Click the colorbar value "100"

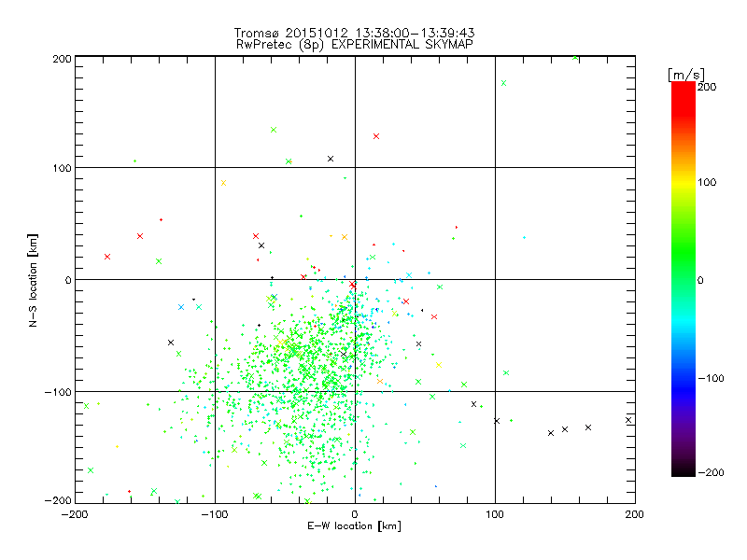[x=707, y=182]
